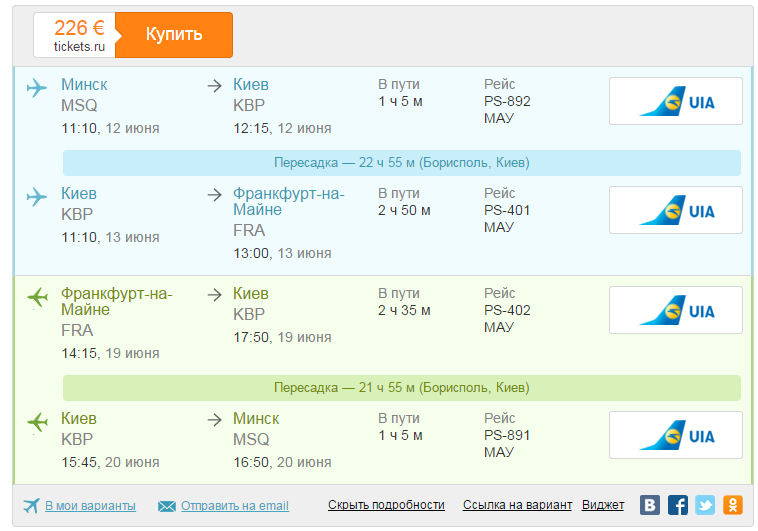Viewport: 758px width, 531px height.
Task: Click the blue plane icon for Минск departure
Action: [x=37, y=87]
